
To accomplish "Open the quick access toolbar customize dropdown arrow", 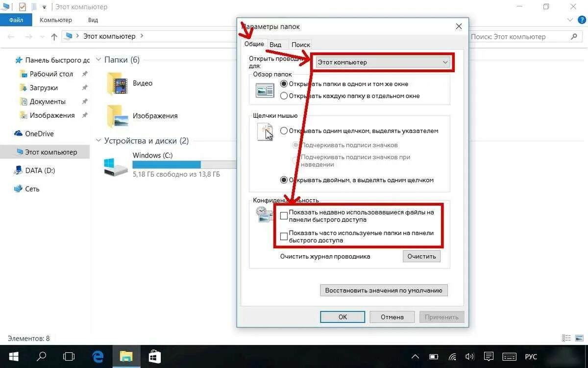I will pos(44,7).
